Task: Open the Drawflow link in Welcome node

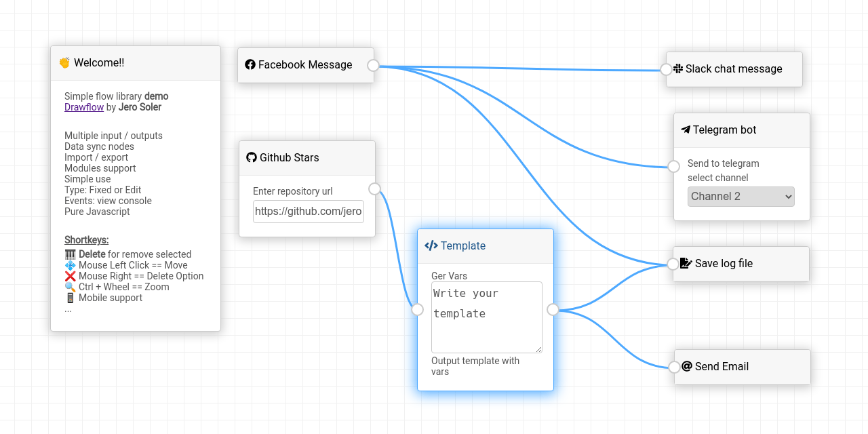Action: click(x=84, y=107)
